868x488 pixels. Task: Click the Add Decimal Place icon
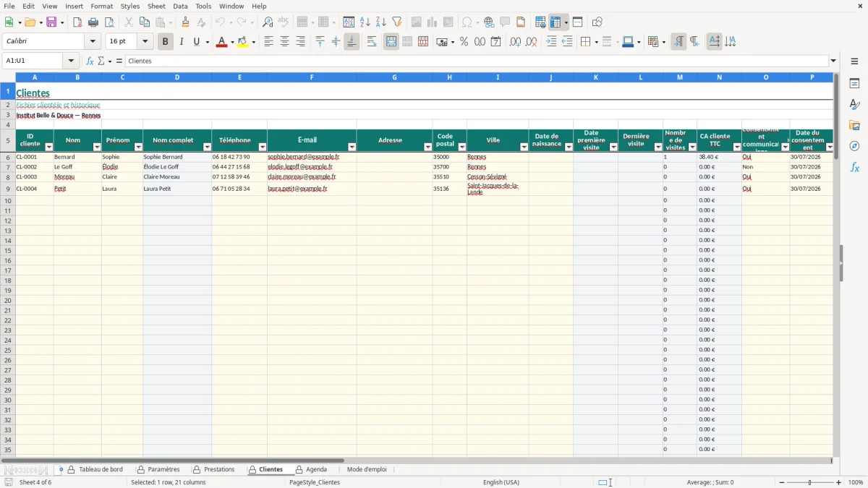515,42
